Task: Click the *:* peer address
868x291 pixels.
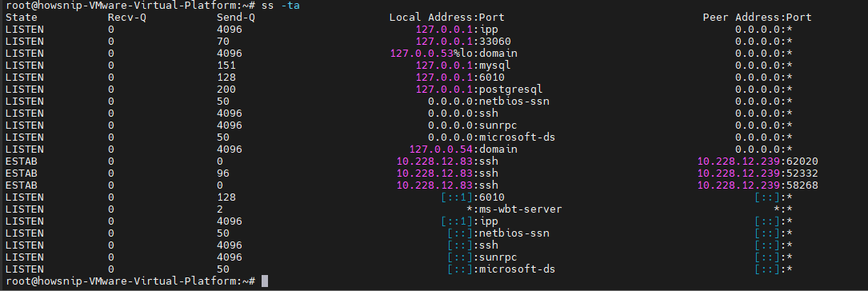Action: (x=783, y=209)
